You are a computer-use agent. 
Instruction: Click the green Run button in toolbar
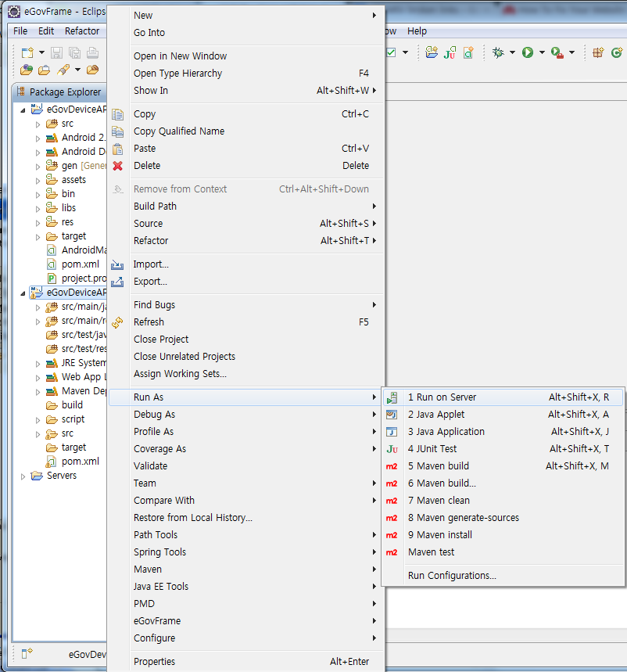(528, 52)
